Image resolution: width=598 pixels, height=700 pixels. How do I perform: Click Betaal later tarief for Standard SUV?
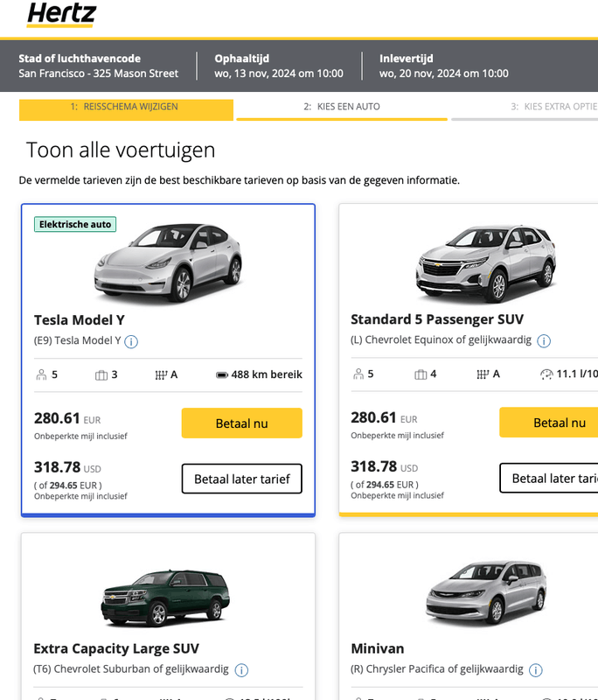[548, 478]
